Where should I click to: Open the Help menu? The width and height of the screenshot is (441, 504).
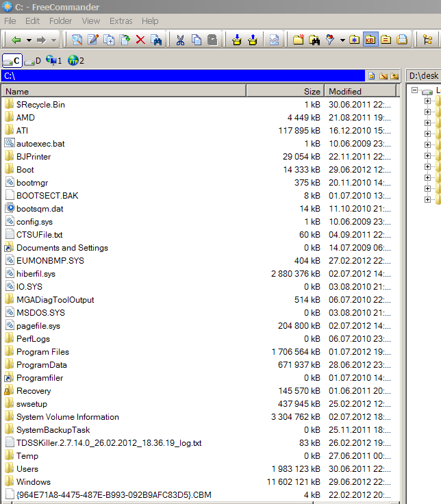pos(150,21)
